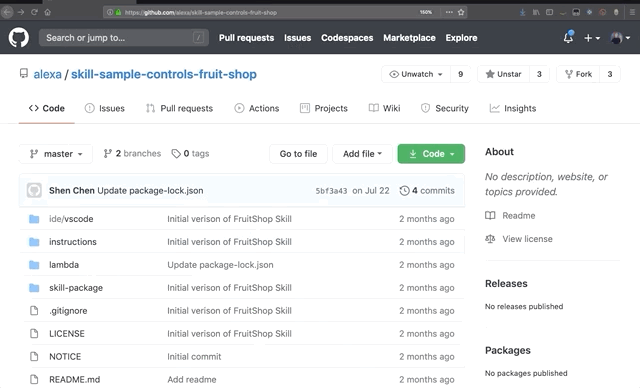This screenshot has height=388, width=640.
Task: Open the master branch dropdown
Action: click(x=56, y=154)
